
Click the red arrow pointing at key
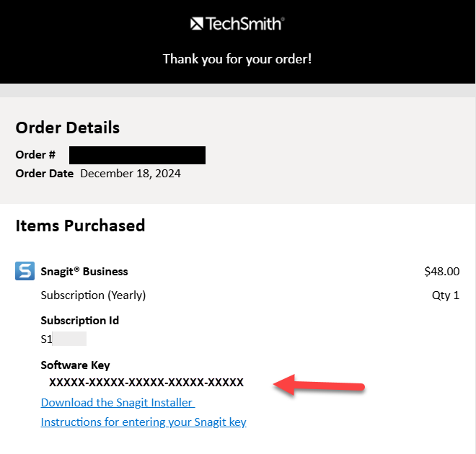point(318,384)
